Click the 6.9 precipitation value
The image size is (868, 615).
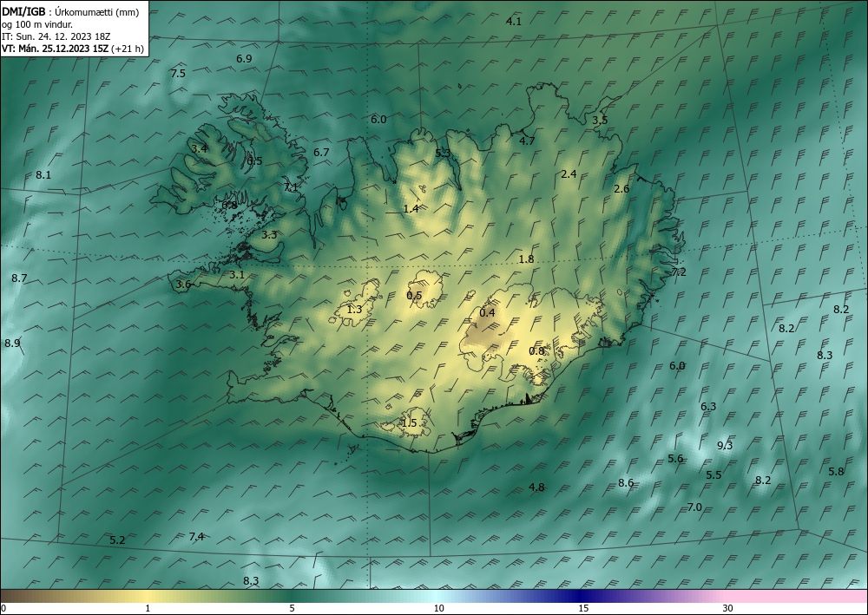[244, 59]
